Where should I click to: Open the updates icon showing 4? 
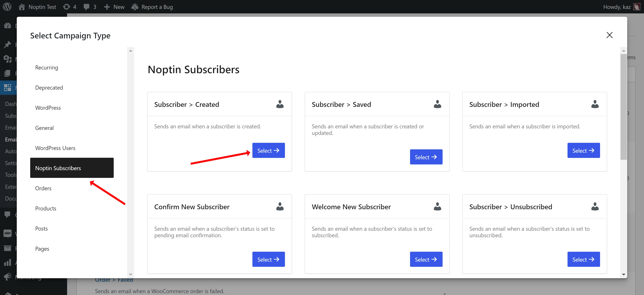67,7
